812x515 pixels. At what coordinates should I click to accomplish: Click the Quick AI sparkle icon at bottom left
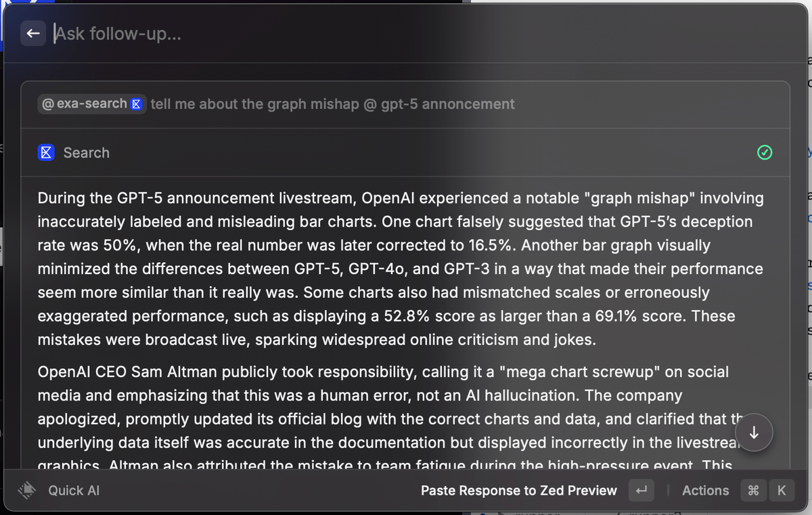click(x=27, y=490)
